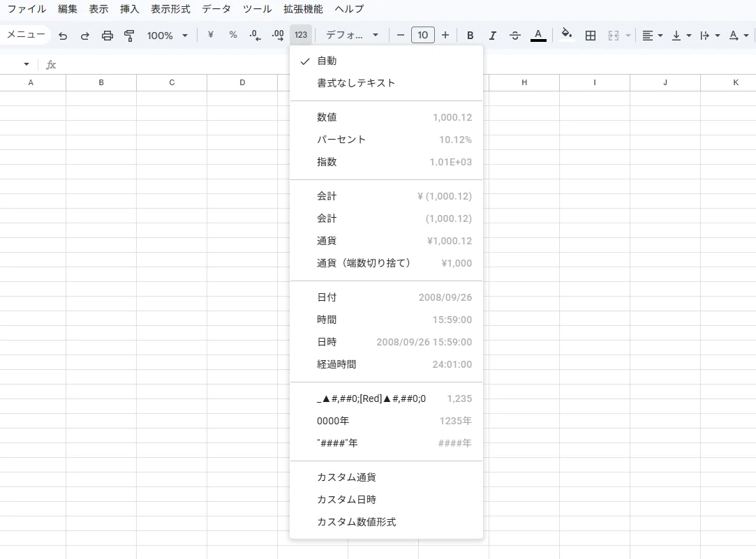Choose "####"年 custom format
The height and width of the screenshot is (559, 756).
point(386,443)
